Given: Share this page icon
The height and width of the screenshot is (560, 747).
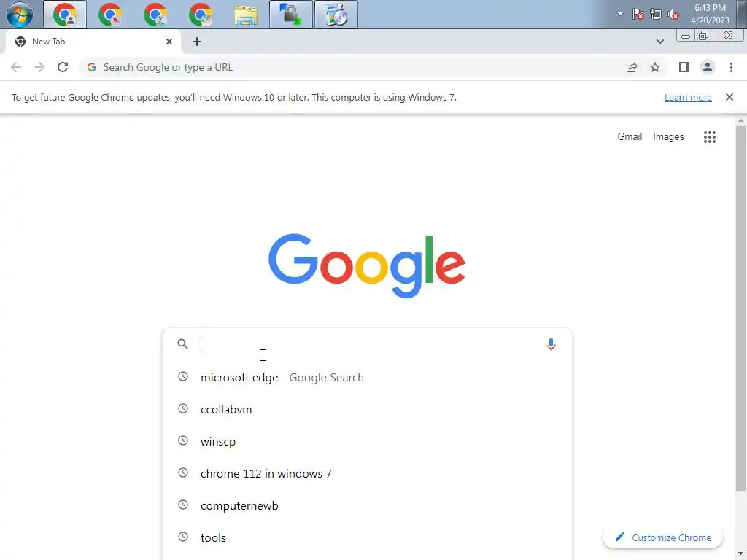Looking at the screenshot, I should coord(632,67).
